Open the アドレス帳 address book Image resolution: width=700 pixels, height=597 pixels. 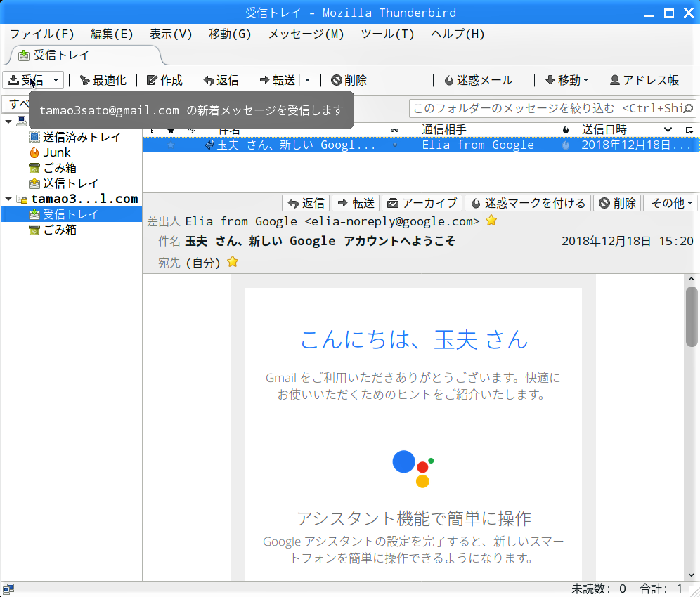[x=644, y=80]
